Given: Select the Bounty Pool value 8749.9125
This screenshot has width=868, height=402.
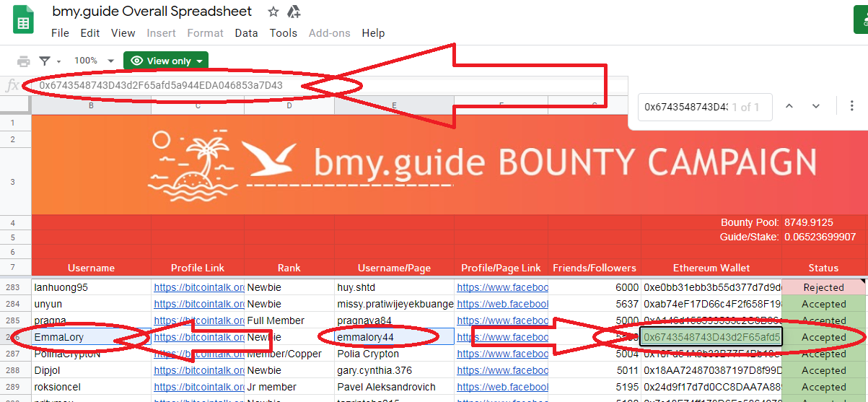Looking at the screenshot, I should 823,222.
